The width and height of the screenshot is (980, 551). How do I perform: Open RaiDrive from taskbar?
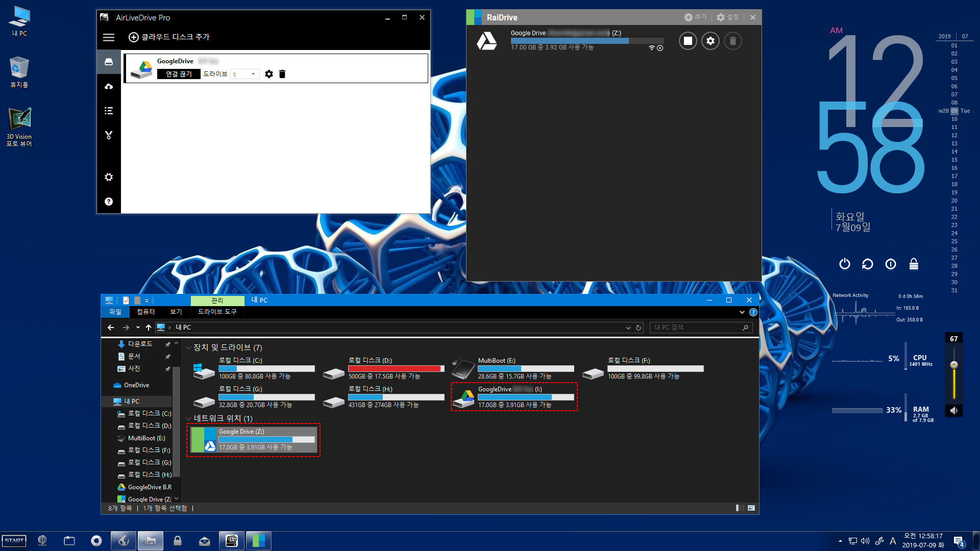tap(259, 541)
